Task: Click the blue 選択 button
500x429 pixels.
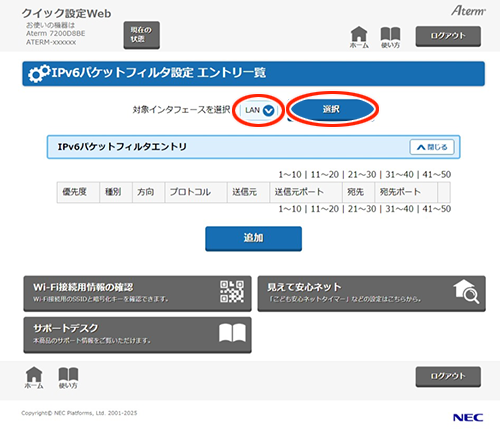Action: click(332, 109)
